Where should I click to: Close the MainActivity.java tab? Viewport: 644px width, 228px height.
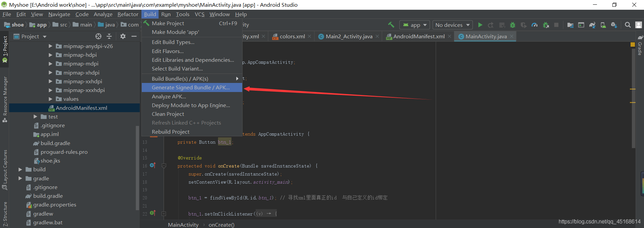(x=512, y=36)
